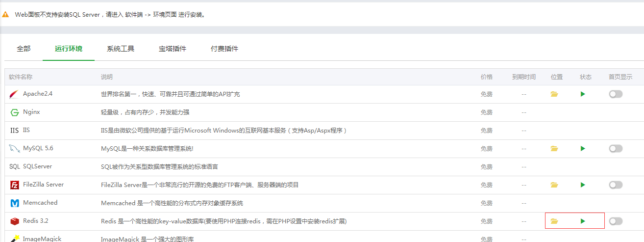Open the Apache2.4 software name link
The width and height of the screenshot is (644, 242).
[38, 94]
